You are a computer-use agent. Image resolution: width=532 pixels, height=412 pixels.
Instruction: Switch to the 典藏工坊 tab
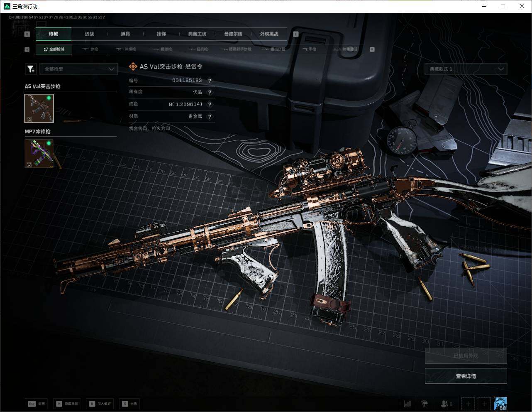(197, 34)
